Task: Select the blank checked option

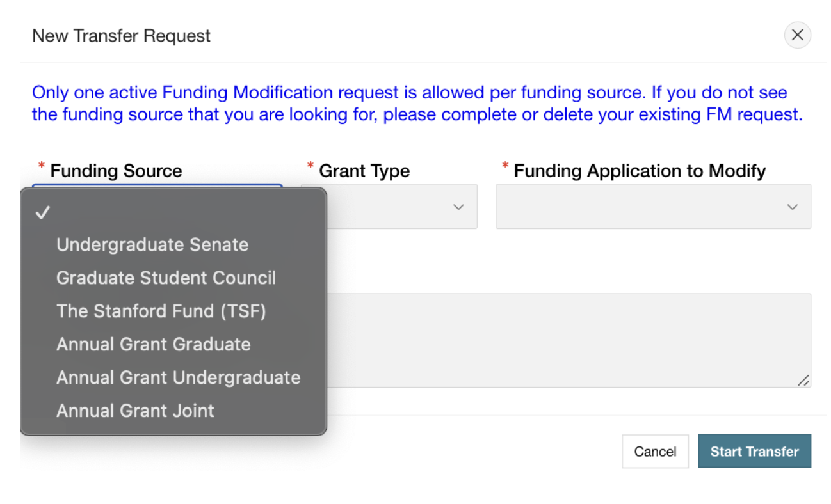Action: point(173,213)
